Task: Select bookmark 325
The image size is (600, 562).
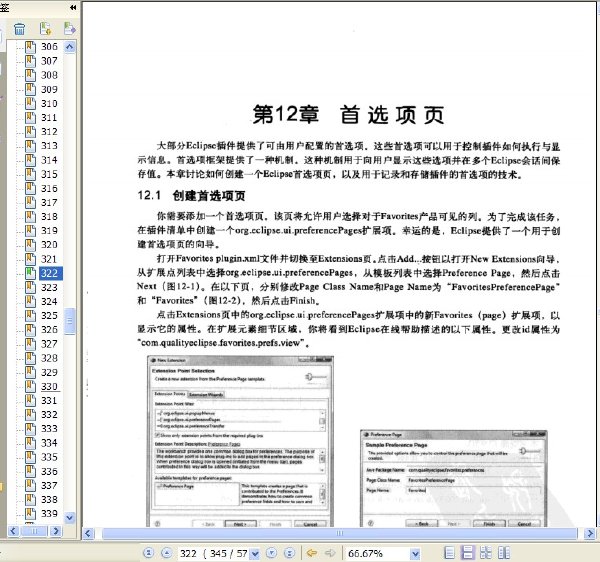Action: [x=49, y=316]
